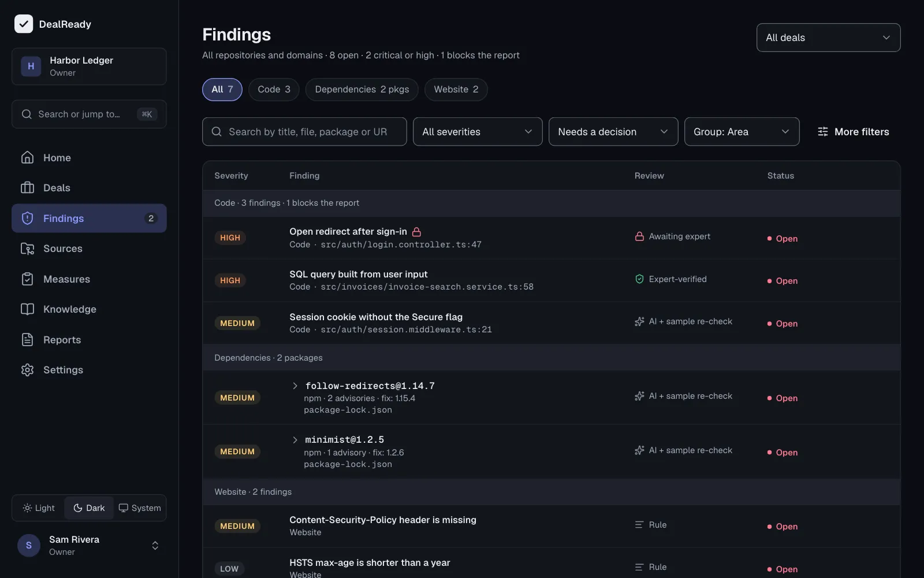Open HSTS max-age is shorter finding
This screenshot has height=578, width=924.
(370, 562)
